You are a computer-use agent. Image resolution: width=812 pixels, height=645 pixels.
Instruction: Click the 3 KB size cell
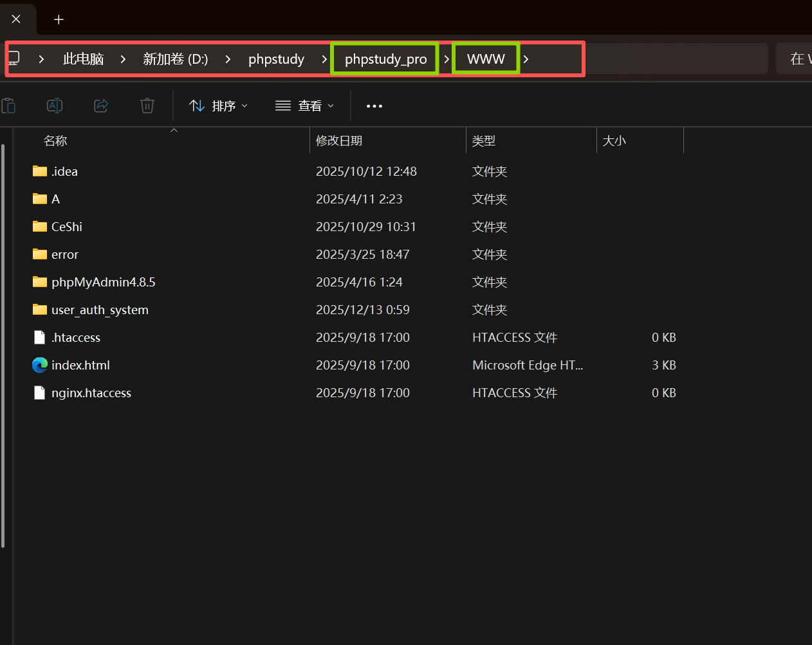(x=664, y=365)
